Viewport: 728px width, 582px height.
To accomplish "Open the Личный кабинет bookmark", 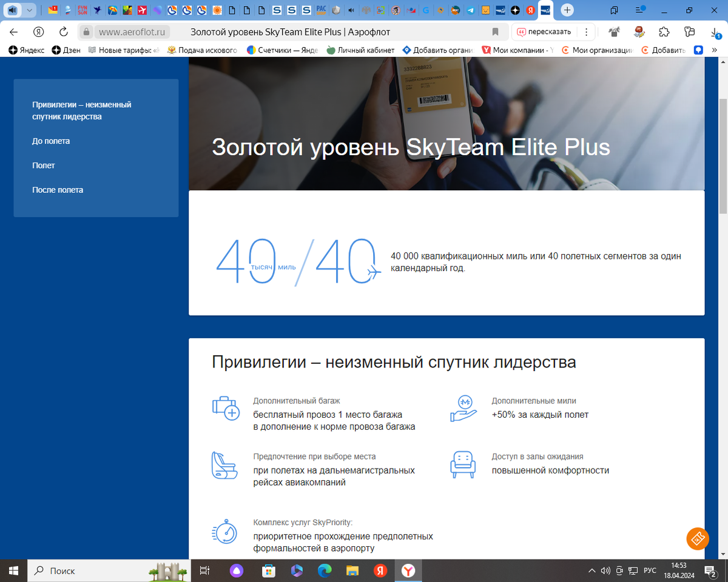I will click(360, 50).
